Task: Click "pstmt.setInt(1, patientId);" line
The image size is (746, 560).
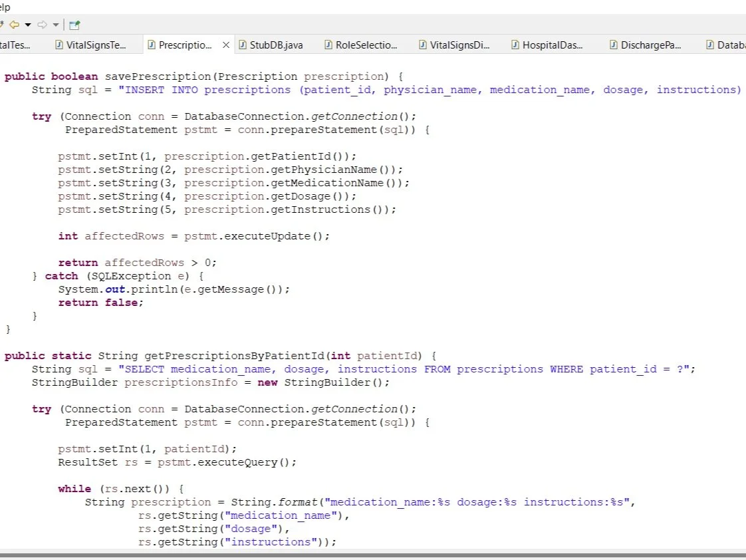Action: tap(147, 449)
